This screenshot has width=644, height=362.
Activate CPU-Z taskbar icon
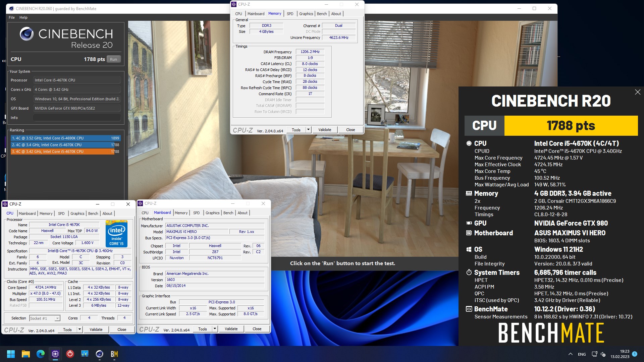point(55,354)
